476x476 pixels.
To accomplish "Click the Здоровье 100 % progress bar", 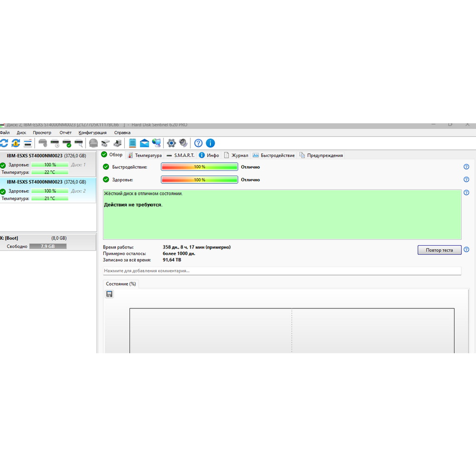I will 199,180.
